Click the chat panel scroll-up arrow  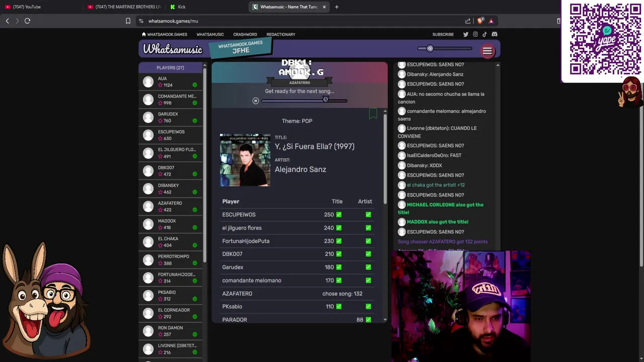(498, 65)
